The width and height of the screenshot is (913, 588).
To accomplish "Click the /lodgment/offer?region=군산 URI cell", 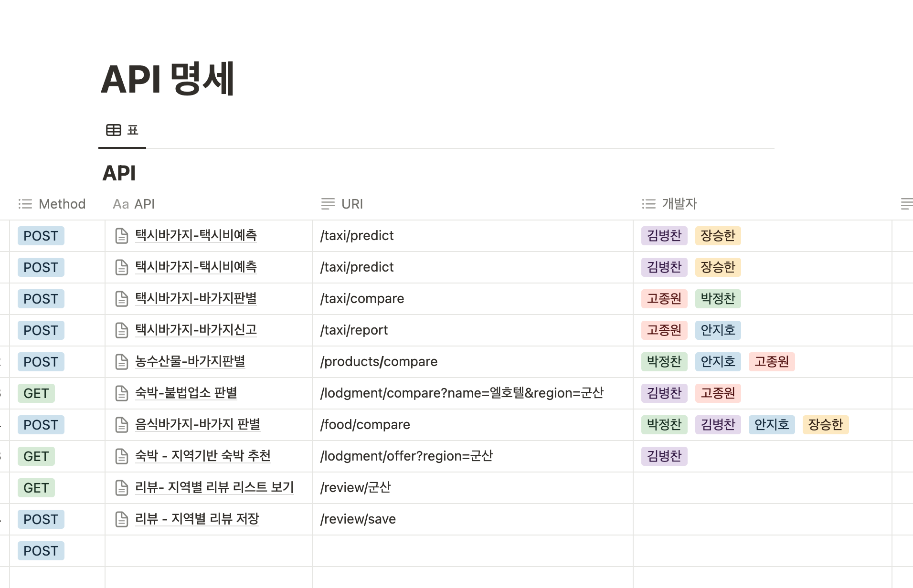I will tap(473, 456).
